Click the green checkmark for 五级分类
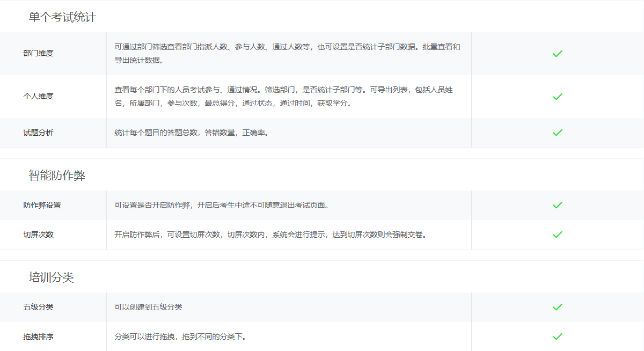Viewport: 644px width, 351px height. tap(557, 307)
